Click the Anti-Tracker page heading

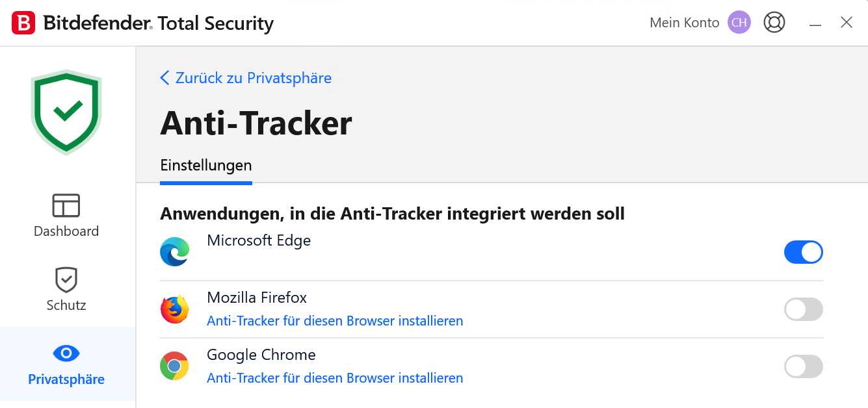[256, 122]
